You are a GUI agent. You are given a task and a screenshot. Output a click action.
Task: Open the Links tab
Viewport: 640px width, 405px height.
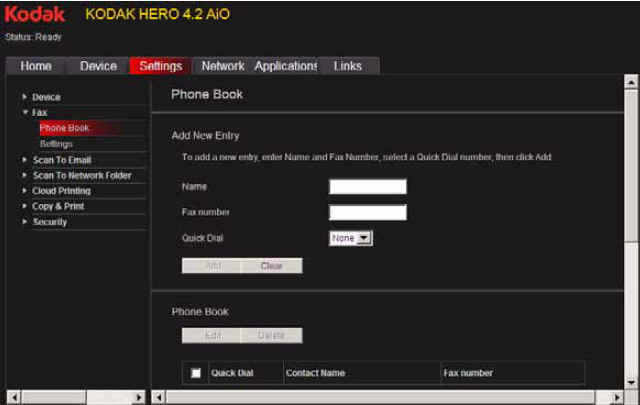coord(348,66)
